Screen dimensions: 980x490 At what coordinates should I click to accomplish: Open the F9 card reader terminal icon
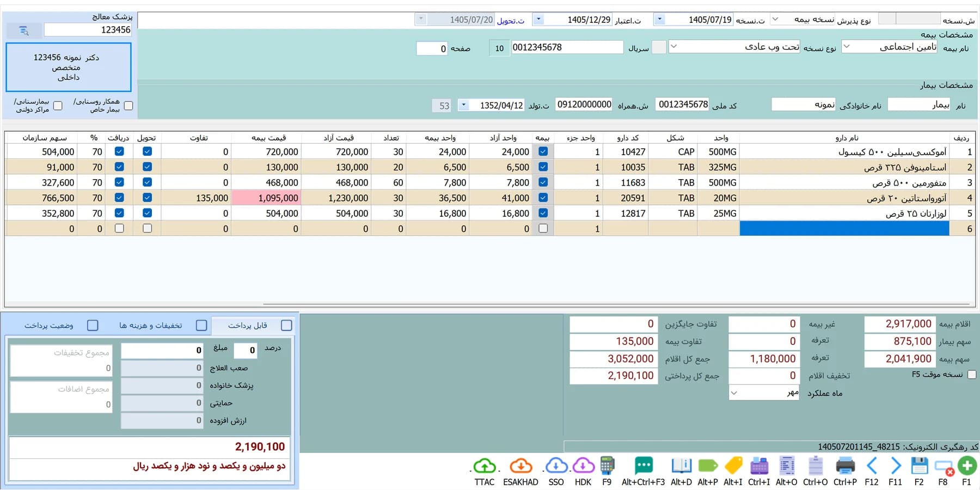[607, 466]
